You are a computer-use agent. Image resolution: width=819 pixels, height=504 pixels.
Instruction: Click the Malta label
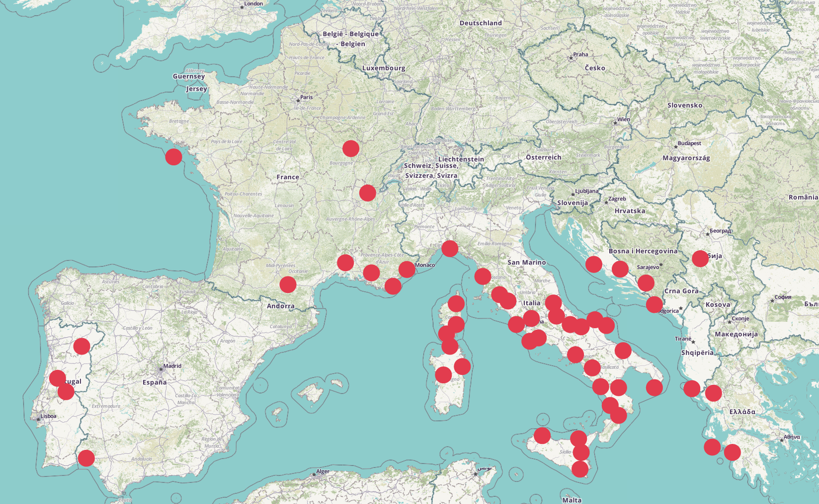point(572,500)
